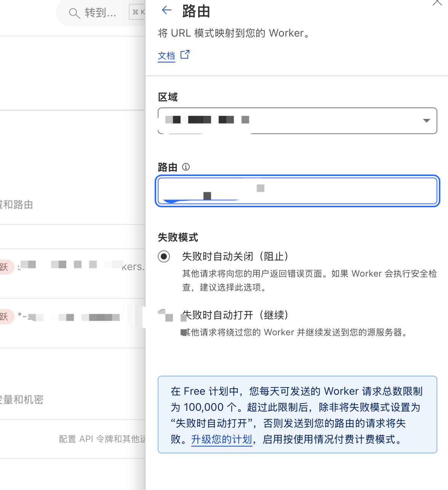Click the 转到... search box
448x490 pixels.
pos(100,13)
